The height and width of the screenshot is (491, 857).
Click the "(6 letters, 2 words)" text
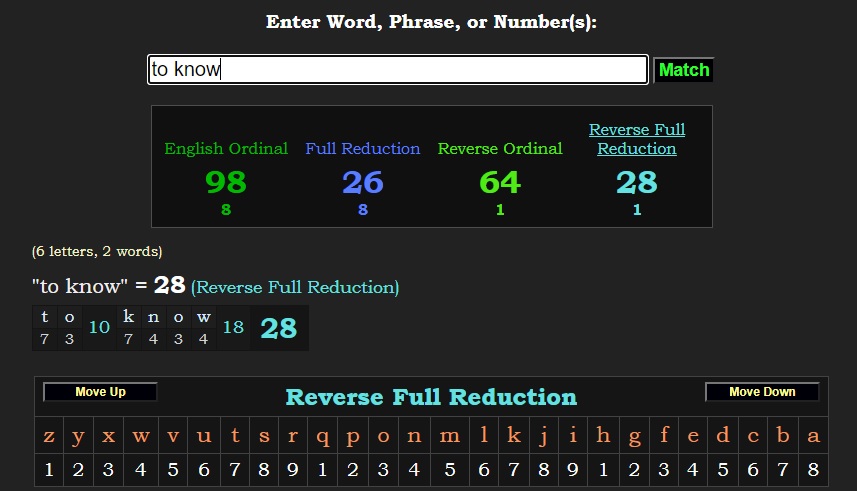(x=97, y=251)
